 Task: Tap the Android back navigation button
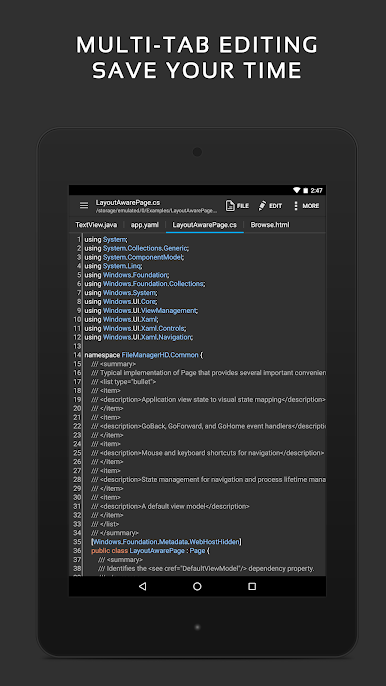[x=142, y=586]
